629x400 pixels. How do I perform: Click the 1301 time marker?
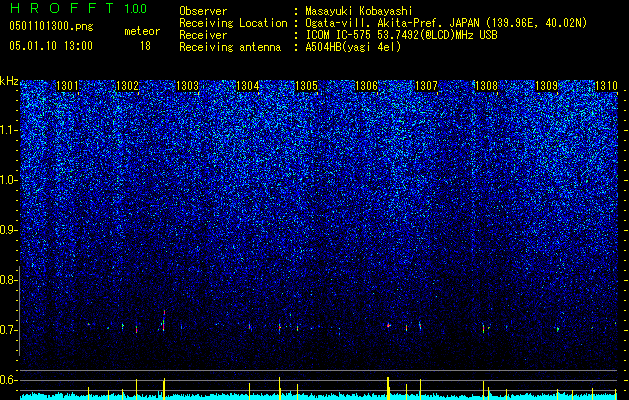point(67,86)
